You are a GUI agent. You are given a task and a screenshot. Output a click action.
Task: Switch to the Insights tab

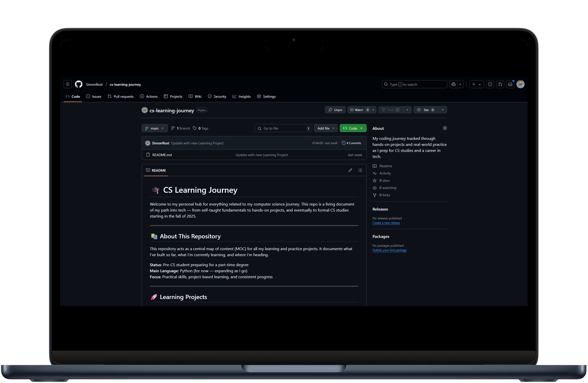(242, 96)
